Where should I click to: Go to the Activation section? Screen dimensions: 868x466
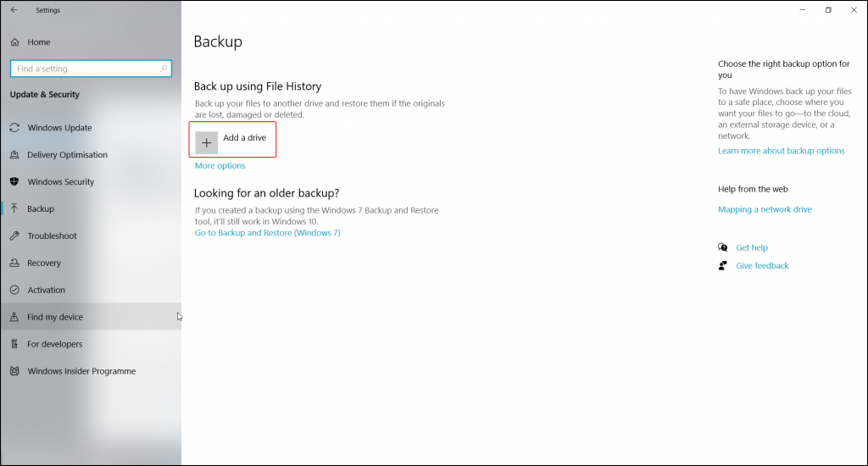click(x=46, y=291)
